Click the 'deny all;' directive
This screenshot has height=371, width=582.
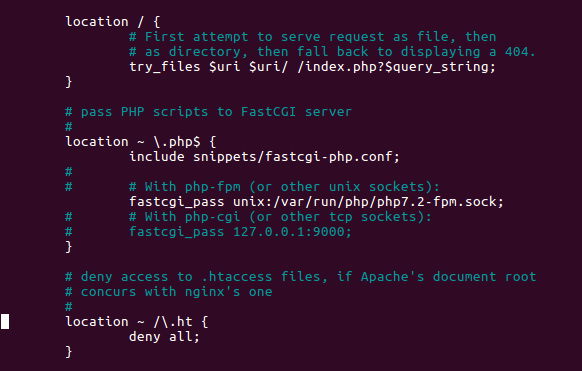tap(164, 337)
